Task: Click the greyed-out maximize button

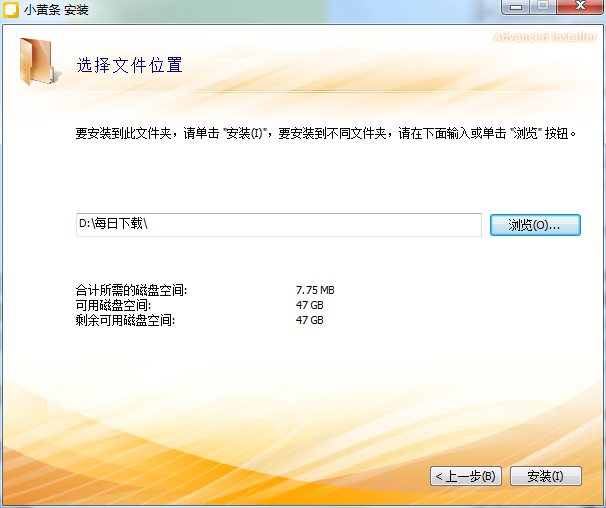Action: coord(545,8)
